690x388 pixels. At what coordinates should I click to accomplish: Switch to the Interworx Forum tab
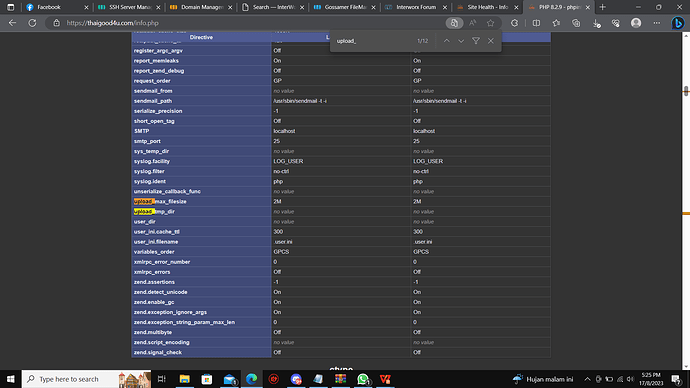[415, 7]
